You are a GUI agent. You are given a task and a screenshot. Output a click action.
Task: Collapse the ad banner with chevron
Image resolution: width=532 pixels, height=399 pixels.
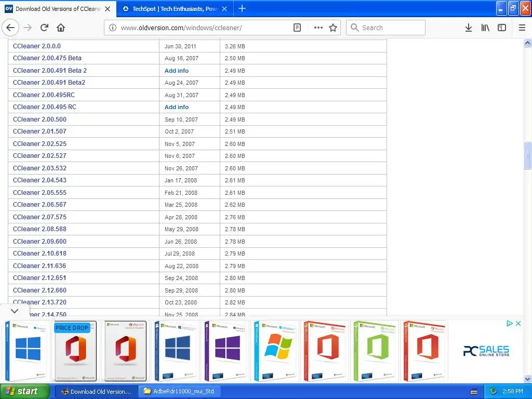pyautogui.click(x=15, y=311)
